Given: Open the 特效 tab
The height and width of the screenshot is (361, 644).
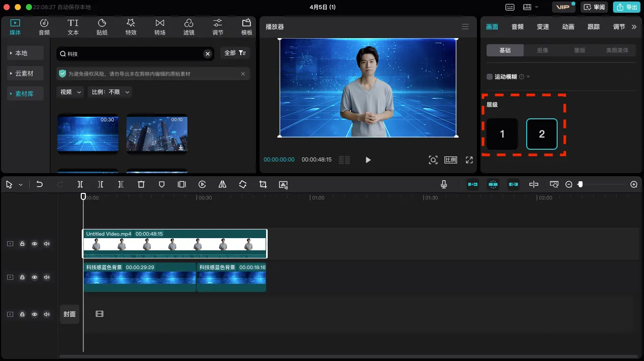Looking at the screenshot, I should pos(131,27).
